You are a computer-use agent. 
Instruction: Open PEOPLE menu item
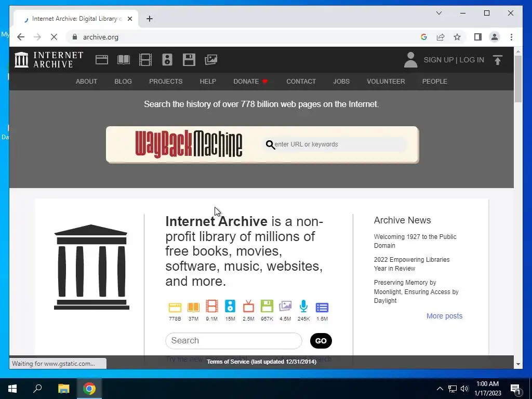click(x=435, y=82)
